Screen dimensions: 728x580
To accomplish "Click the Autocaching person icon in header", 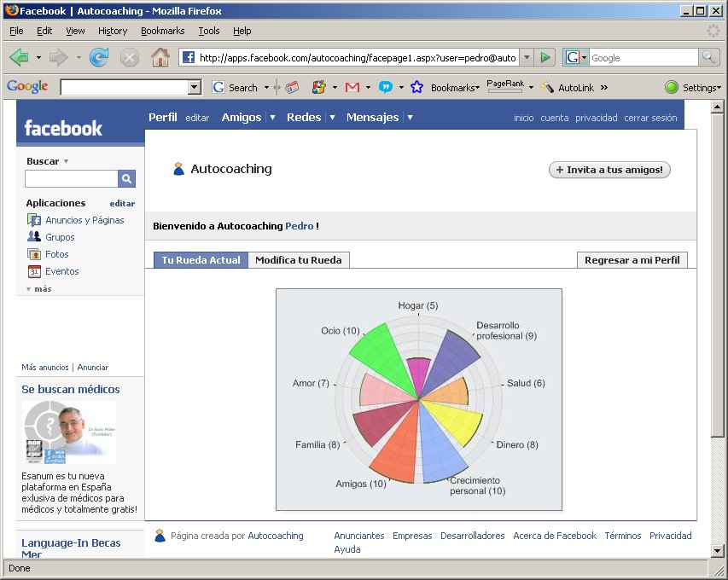I will 178,169.
